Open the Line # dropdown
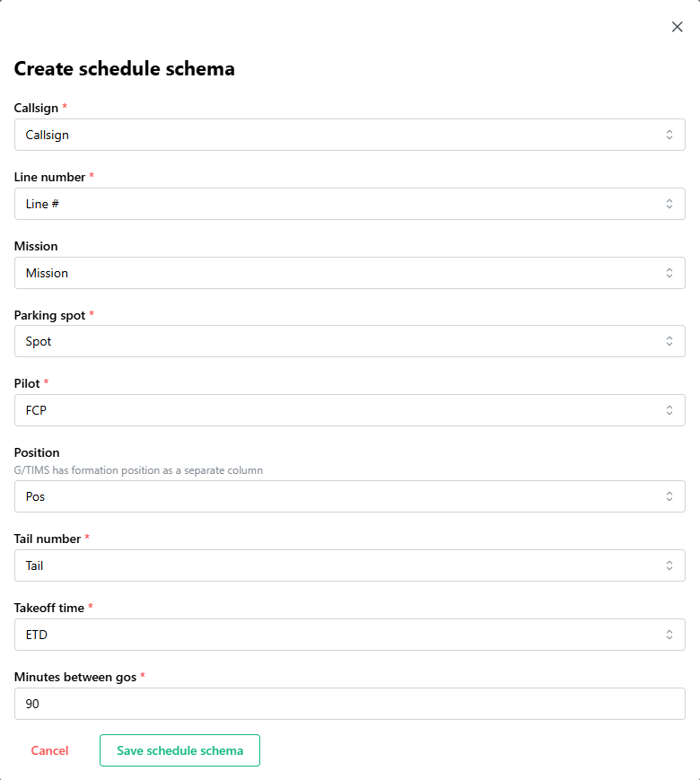Screen dimensions: 700x780 (x=341, y=204)
